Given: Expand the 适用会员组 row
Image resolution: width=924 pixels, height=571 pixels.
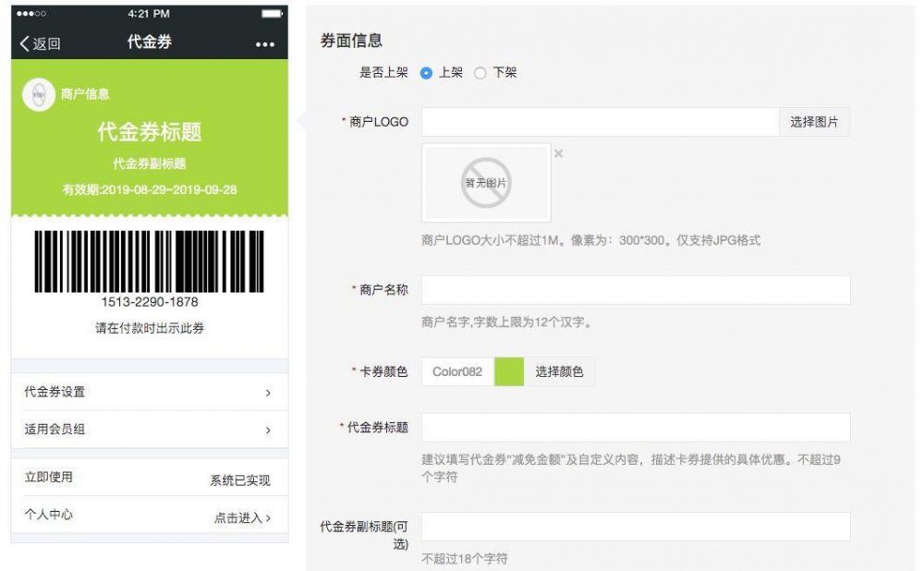Looking at the screenshot, I should coord(150,430).
